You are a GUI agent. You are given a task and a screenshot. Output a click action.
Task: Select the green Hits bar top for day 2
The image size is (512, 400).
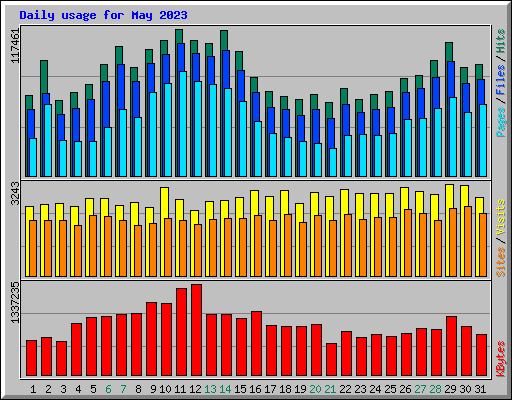[44, 77]
